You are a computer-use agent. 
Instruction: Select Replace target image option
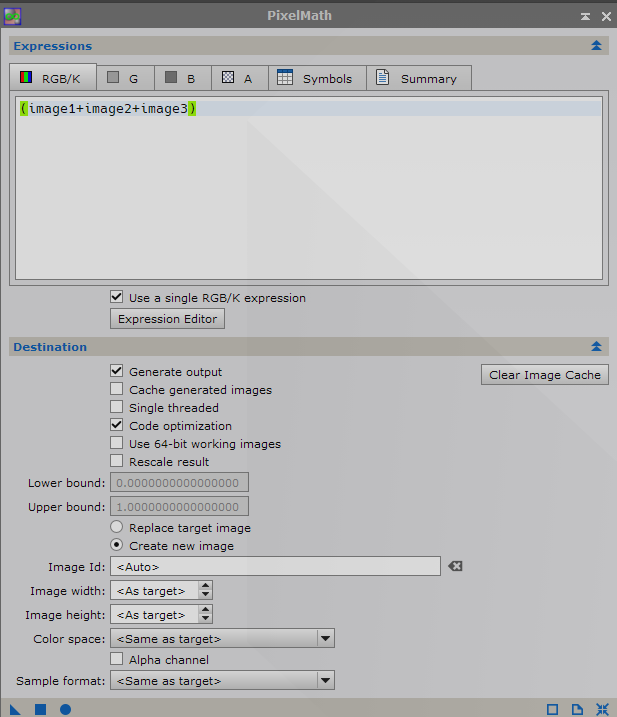tap(117, 527)
